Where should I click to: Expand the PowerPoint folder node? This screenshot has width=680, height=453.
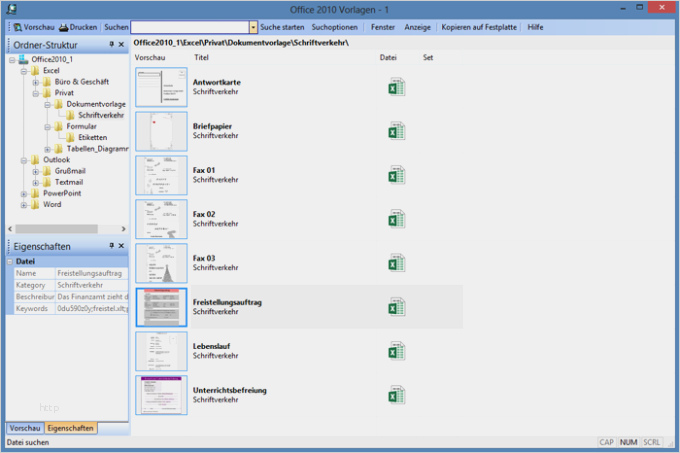(x=24, y=193)
